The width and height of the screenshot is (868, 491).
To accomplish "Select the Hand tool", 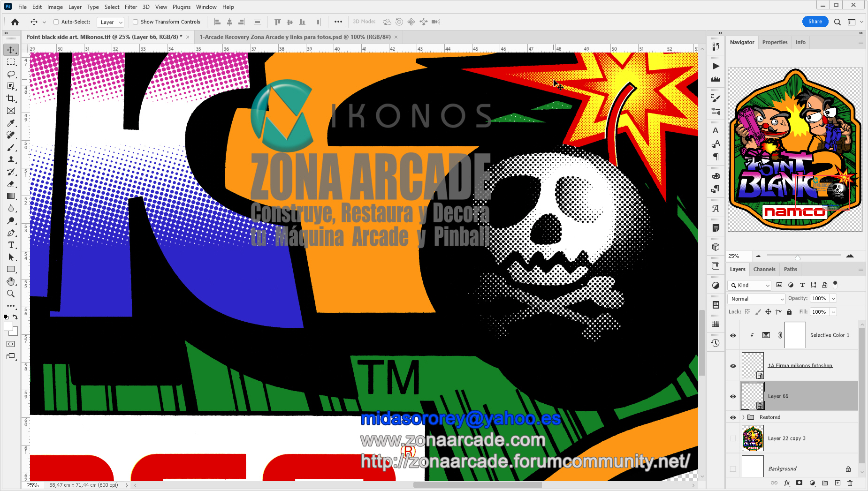I will (x=11, y=281).
